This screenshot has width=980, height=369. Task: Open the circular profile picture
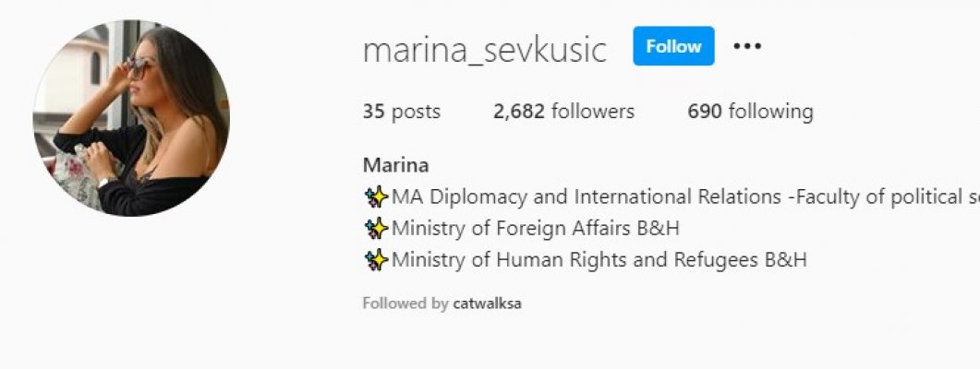(131, 118)
